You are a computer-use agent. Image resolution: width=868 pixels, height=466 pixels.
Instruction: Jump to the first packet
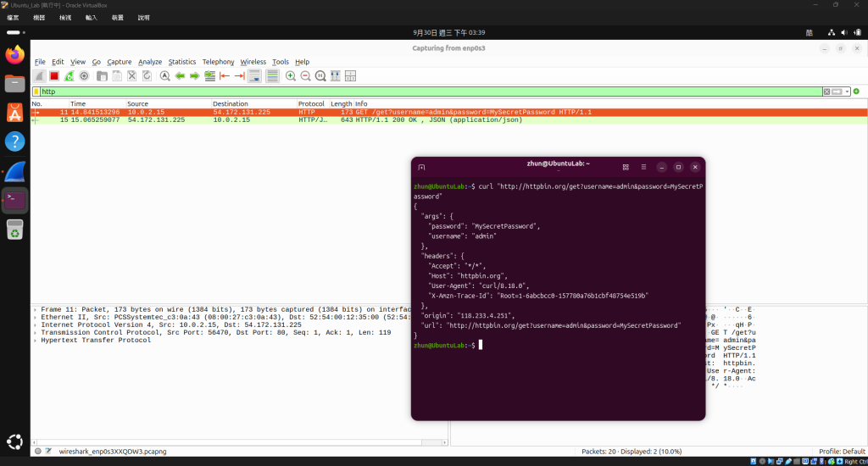click(225, 76)
